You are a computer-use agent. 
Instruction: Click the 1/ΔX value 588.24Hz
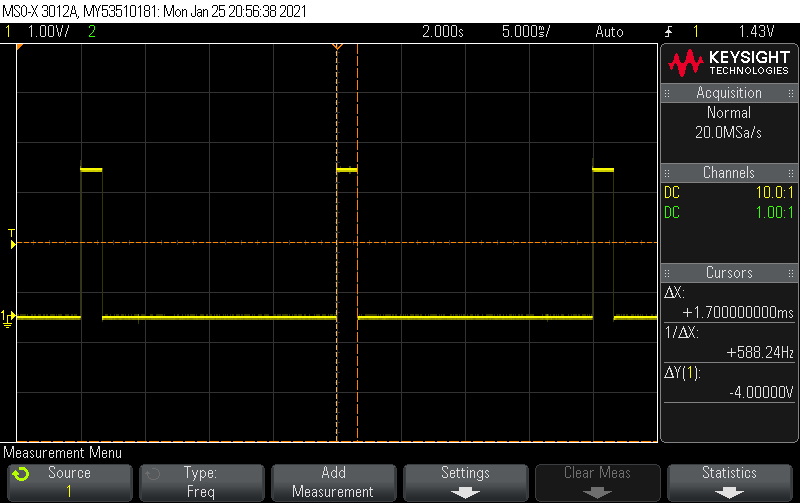click(760, 352)
